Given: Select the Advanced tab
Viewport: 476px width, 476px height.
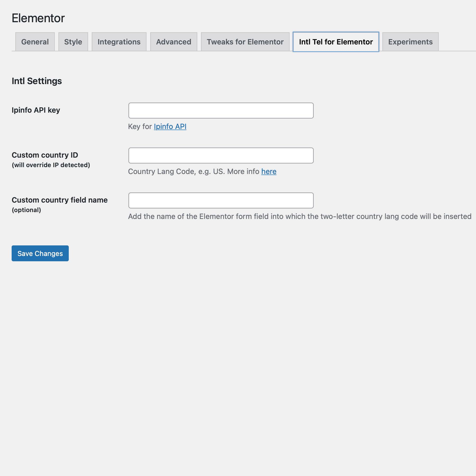Looking at the screenshot, I should (x=174, y=42).
